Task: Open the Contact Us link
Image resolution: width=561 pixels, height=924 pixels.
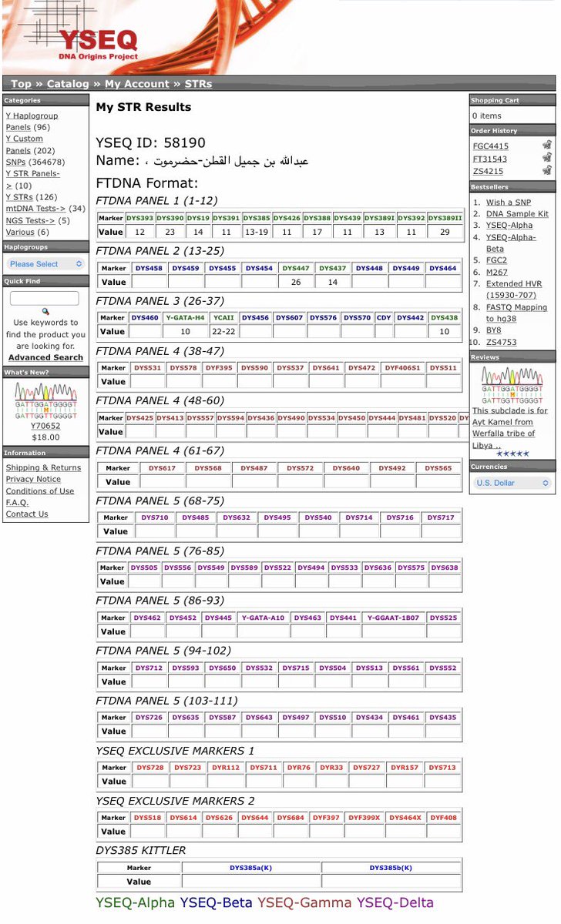Action: tap(27, 514)
